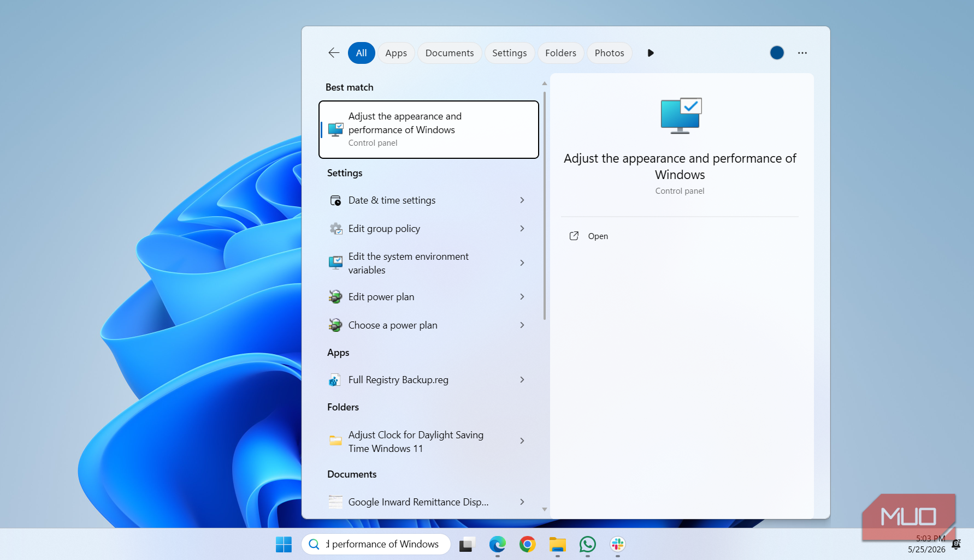Click the taskbar date and time
The image size is (974, 560).
[x=926, y=544]
